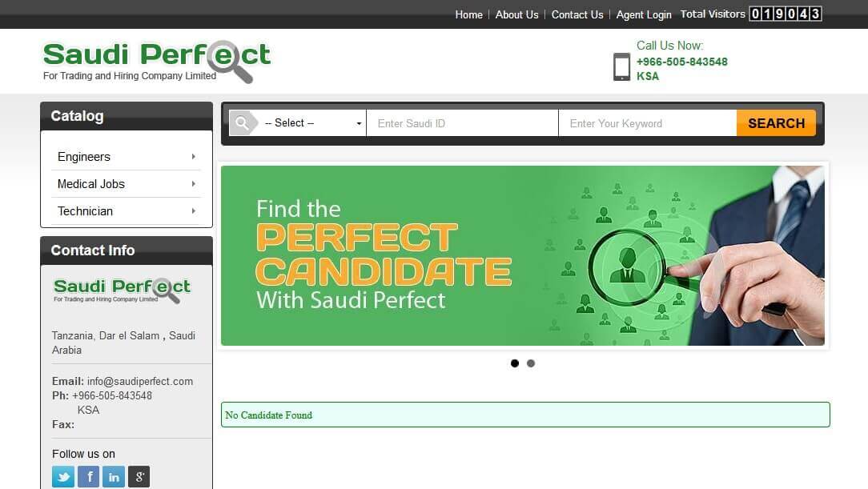Open the About Us page
The image size is (868, 489).
point(516,14)
